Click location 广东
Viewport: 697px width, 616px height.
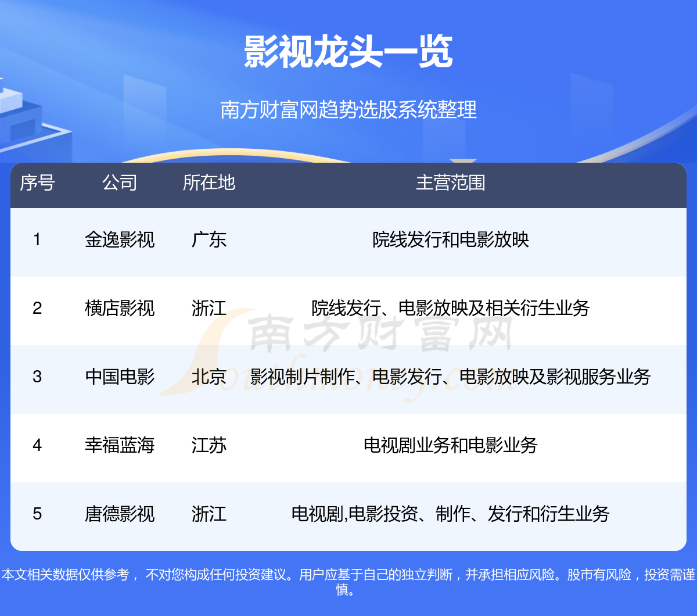209,239
